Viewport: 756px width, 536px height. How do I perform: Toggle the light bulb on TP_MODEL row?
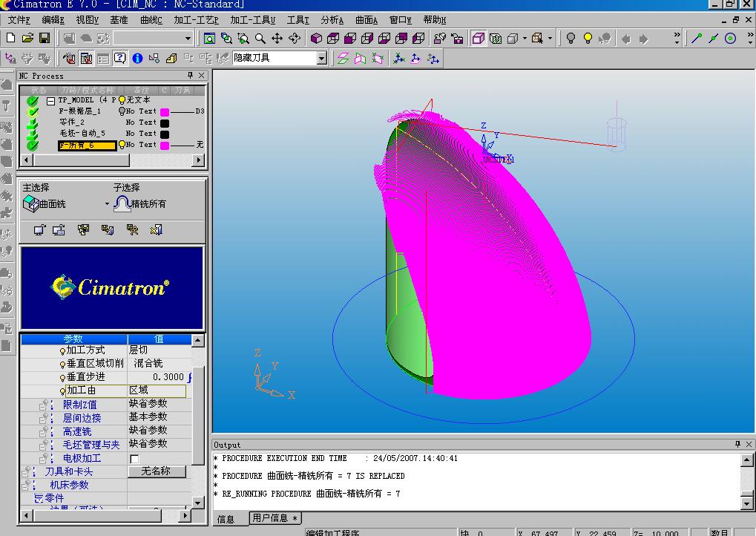coord(122,100)
